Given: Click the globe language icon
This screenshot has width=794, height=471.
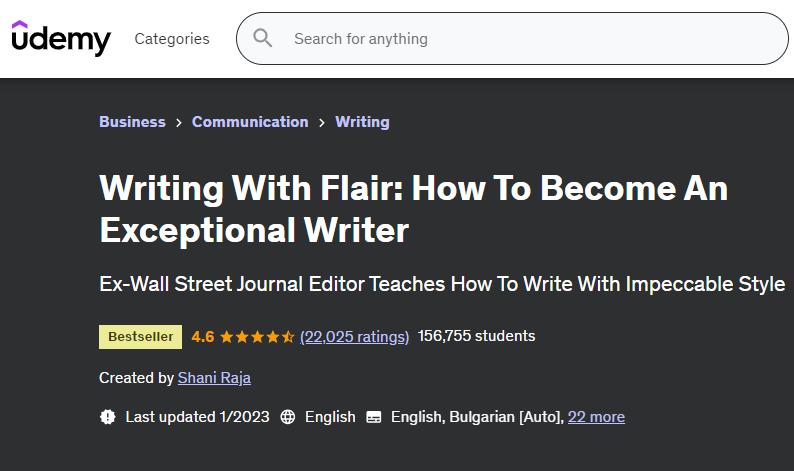Looking at the screenshot, I should click(288, 417).
